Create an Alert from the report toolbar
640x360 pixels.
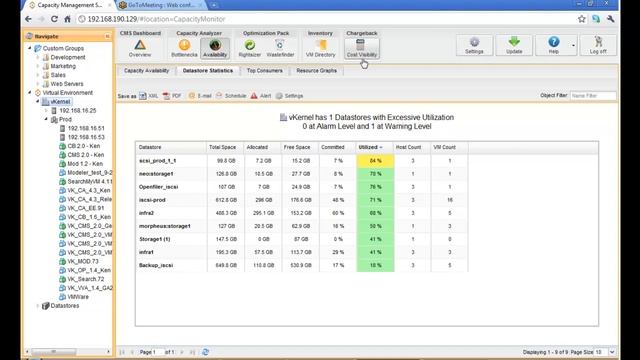260,96
